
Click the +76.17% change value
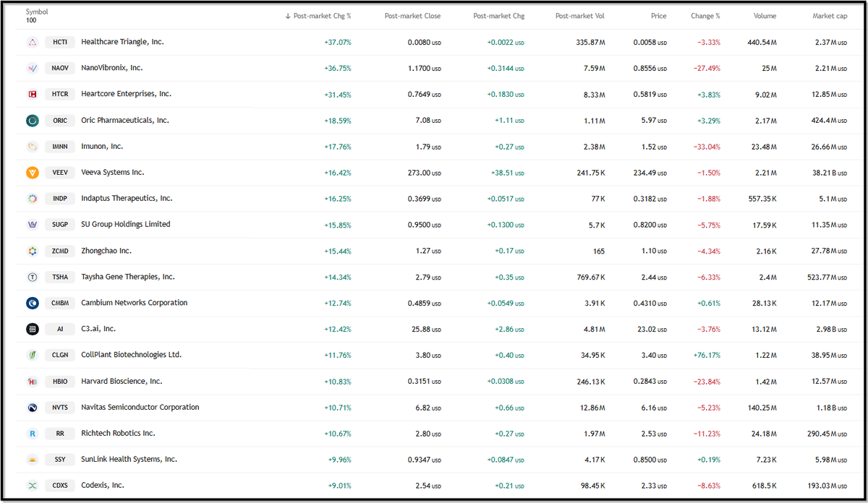[706, 356]
